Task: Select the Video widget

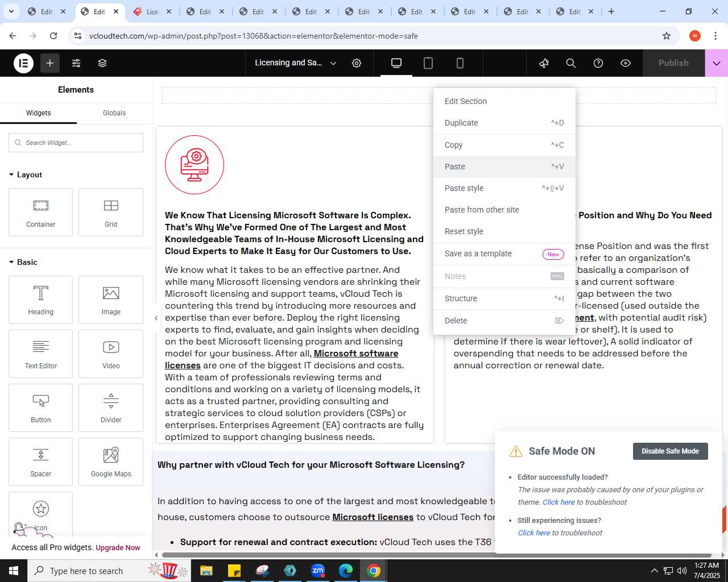Action: pos(111,354)
